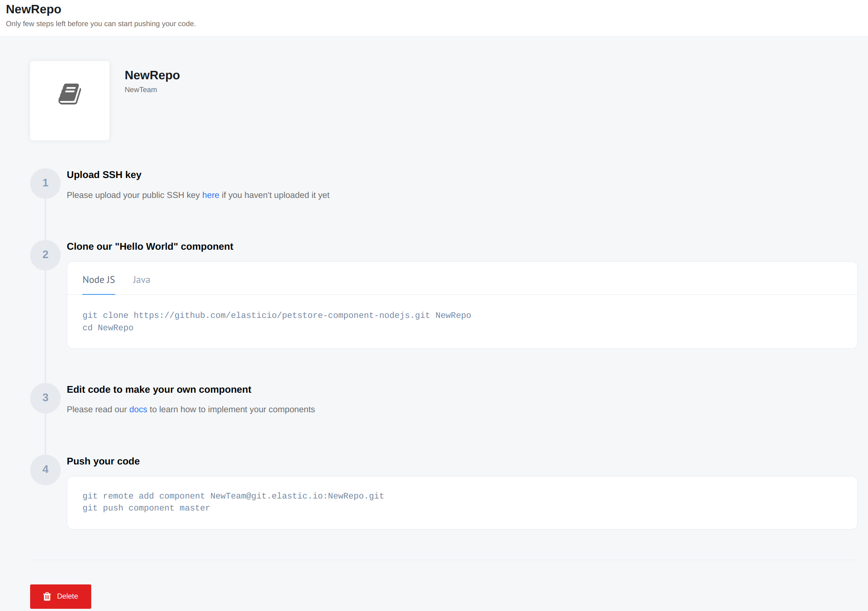This screenshot has height=611, width=868.
Task: Click the Delete button
Action: (61, 596)
